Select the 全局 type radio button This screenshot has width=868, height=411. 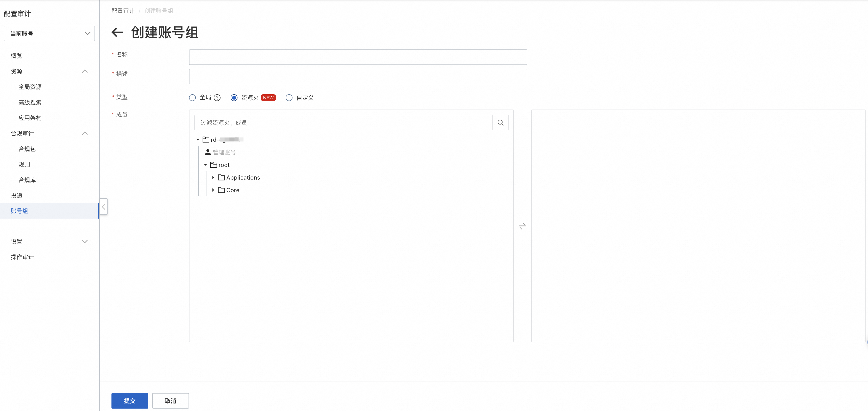192,98
